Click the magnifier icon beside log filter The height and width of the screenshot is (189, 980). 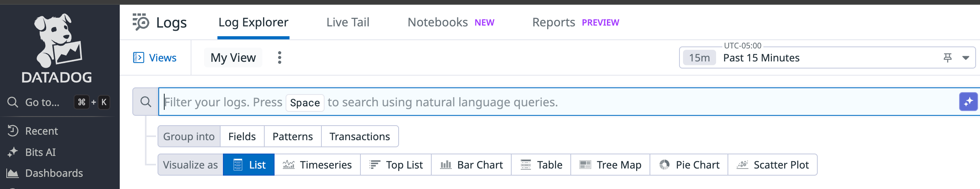pos(146,102)
